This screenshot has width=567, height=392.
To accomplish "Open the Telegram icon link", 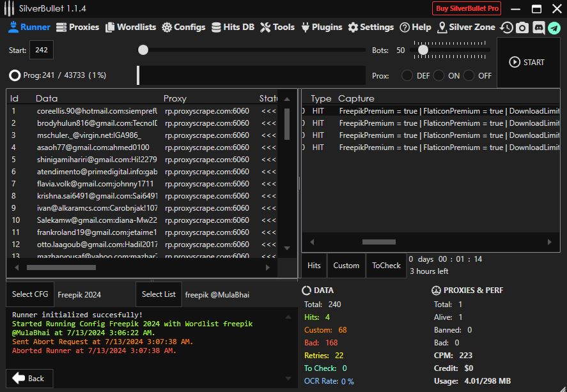I will [x=554, y=28].
